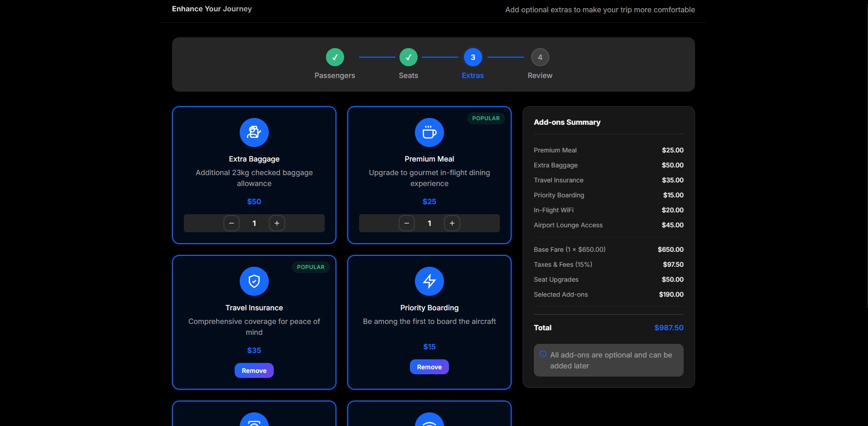Select the current Extras step 3 circle
868x426 pixels.
click(473, 57)
